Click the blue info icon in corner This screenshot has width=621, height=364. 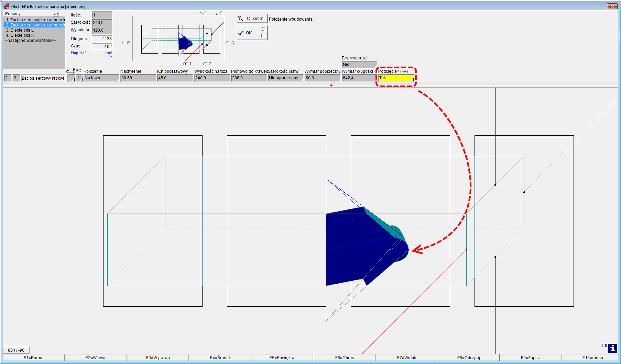612,348
